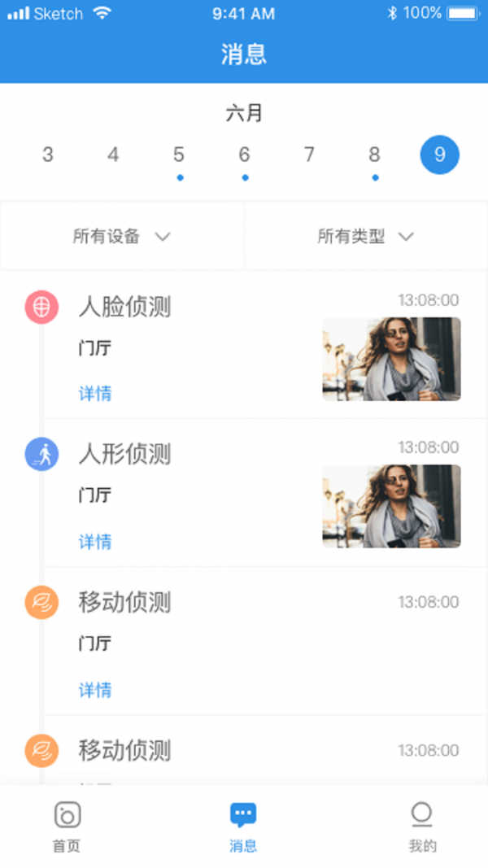Select date 8 in calendar strip

374,155
